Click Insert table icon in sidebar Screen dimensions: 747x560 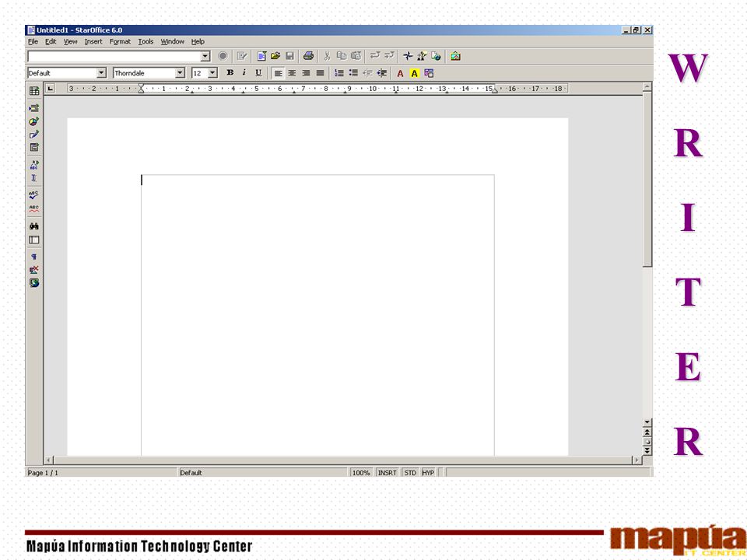[x=33, y=90]
